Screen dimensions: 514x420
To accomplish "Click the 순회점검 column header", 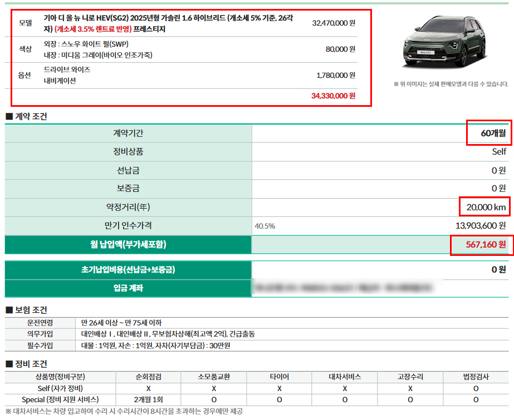I will [148, 377].
